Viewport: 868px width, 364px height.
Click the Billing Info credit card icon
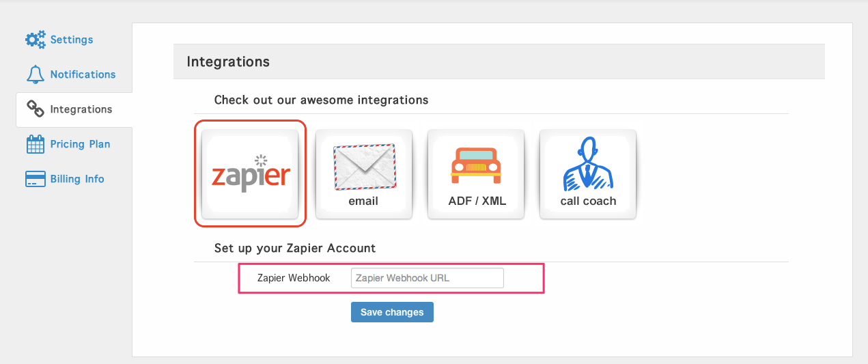35,179
